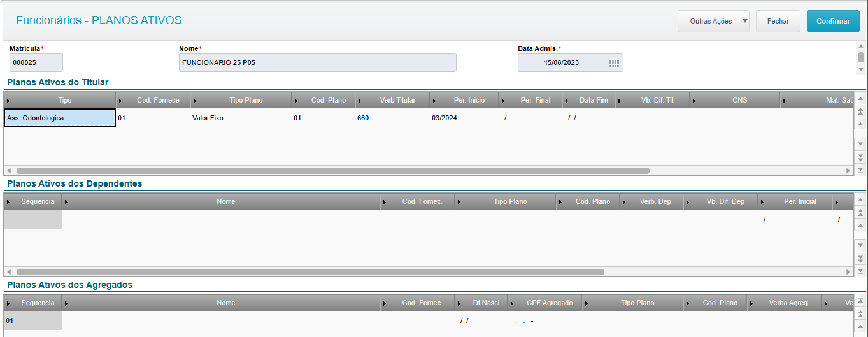Select the 03/2024 Per. Inicio cell

464,118
